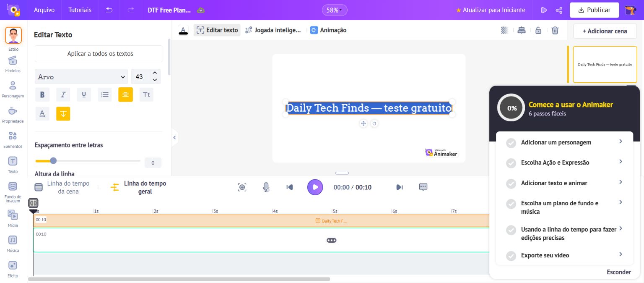Click Esconder to hide the checklist
The width and height of the screenshot is (644, 283).
(x=619, y=272)
